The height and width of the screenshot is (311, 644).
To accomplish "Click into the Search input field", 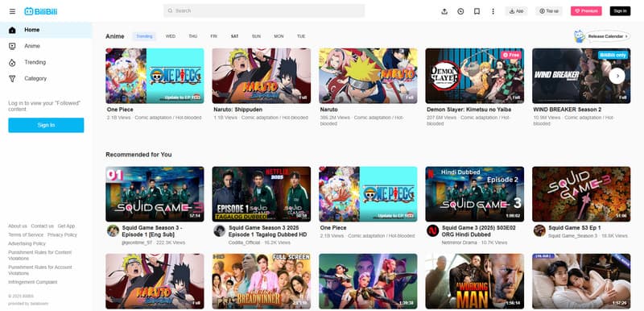I will [264, 10].
